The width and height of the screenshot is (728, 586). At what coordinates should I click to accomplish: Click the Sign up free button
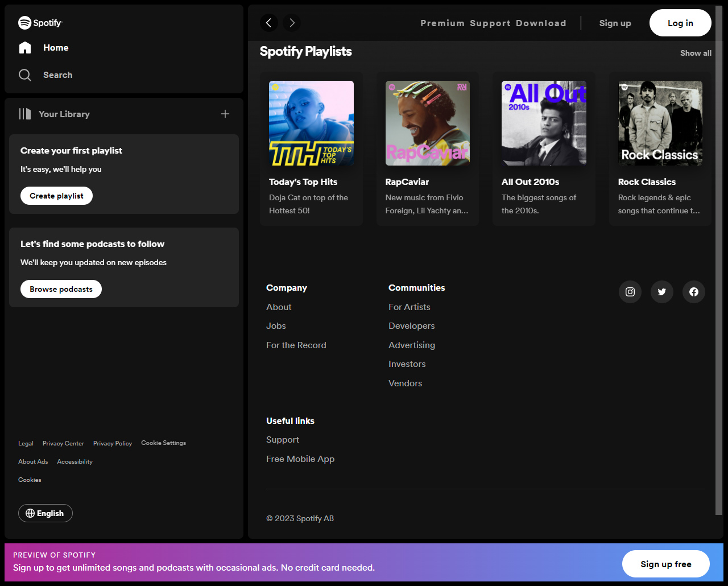tap(666, 564)
